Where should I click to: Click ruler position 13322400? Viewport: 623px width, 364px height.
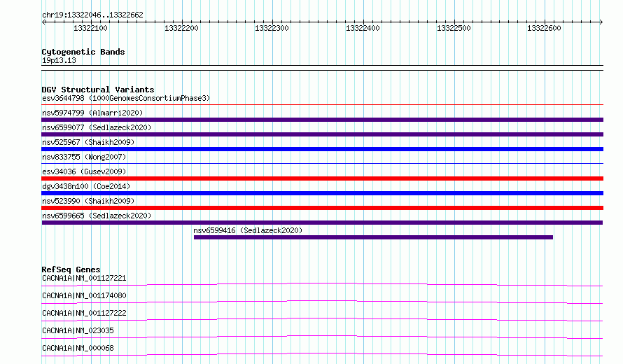click(x=363, y=28)
